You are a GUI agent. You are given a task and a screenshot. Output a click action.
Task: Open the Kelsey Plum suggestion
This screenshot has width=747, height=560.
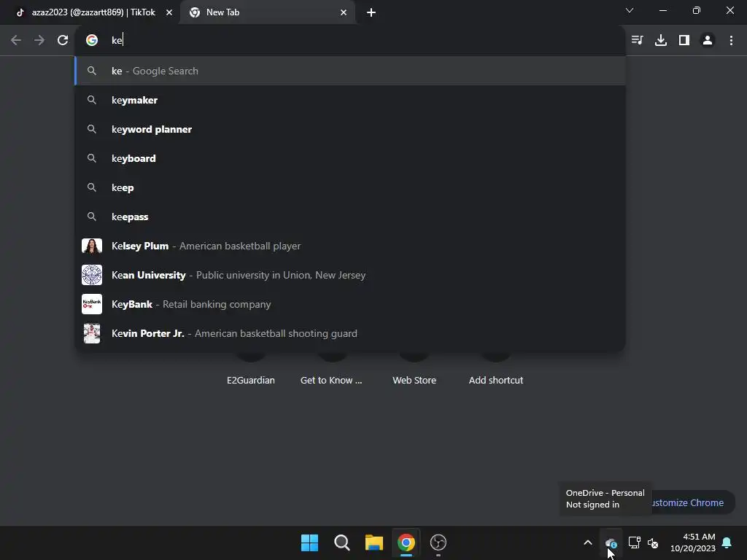point(350,246)
